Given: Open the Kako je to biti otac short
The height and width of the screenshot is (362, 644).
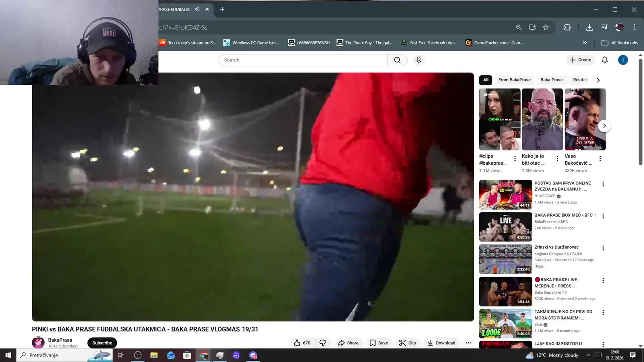Looking at the screenshot, I should tap(542, 120).
